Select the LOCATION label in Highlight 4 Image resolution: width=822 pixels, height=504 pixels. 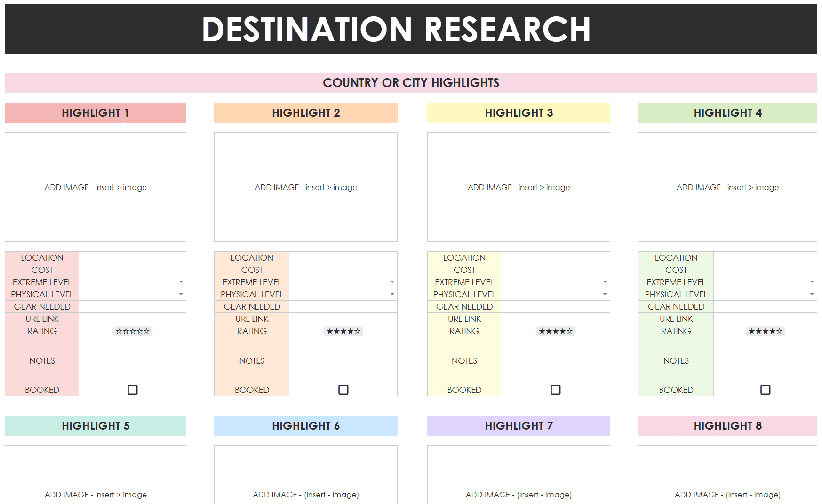(x=676, y=257)
